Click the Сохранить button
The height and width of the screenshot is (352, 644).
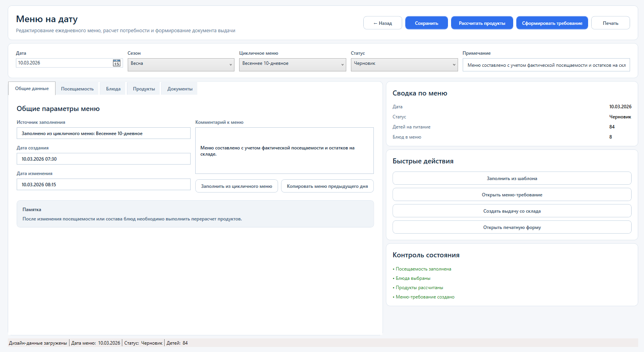click(426, 23)
